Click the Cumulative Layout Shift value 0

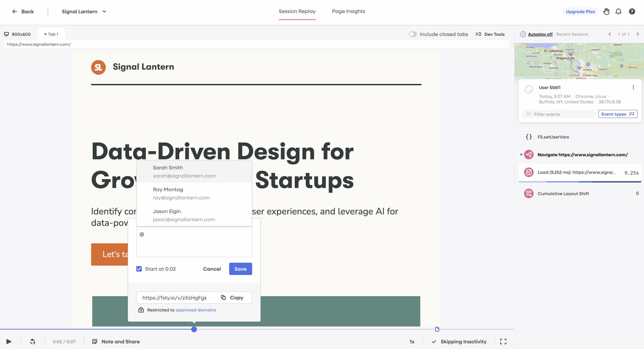(637, 193)
